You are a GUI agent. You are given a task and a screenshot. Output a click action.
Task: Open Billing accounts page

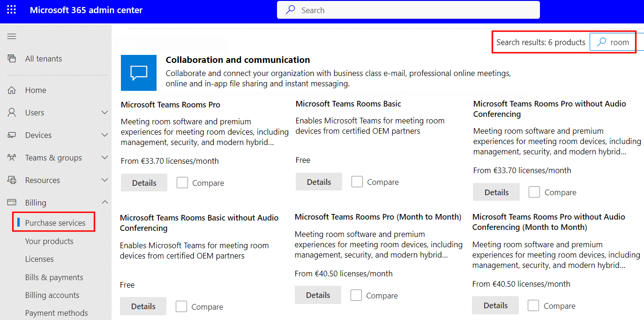(52, 295)
